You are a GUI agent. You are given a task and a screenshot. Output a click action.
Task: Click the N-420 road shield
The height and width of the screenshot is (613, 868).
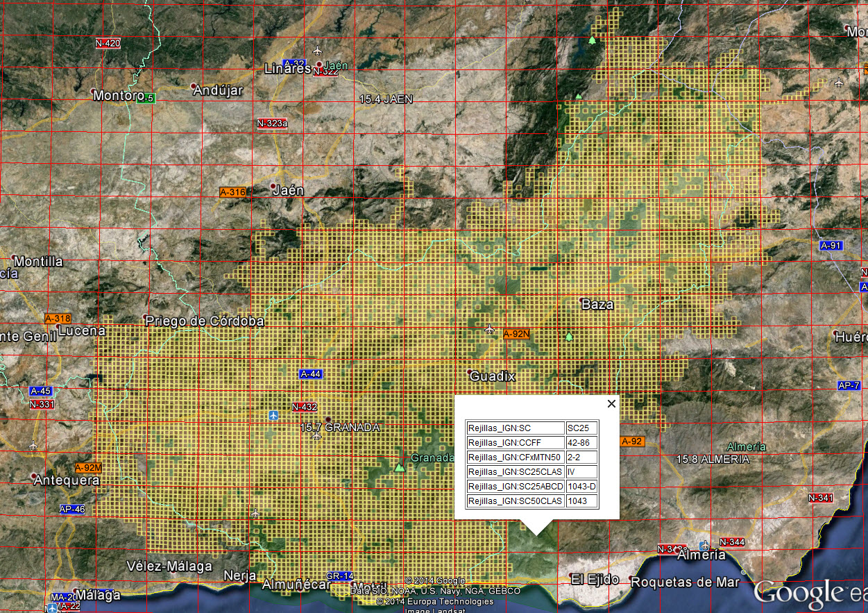108,43
